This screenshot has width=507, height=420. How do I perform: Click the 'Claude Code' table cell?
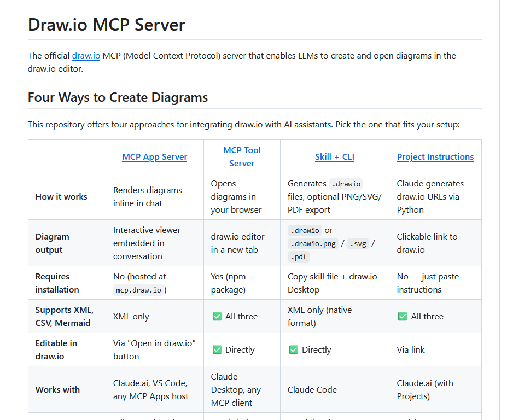tap(312, 390)
